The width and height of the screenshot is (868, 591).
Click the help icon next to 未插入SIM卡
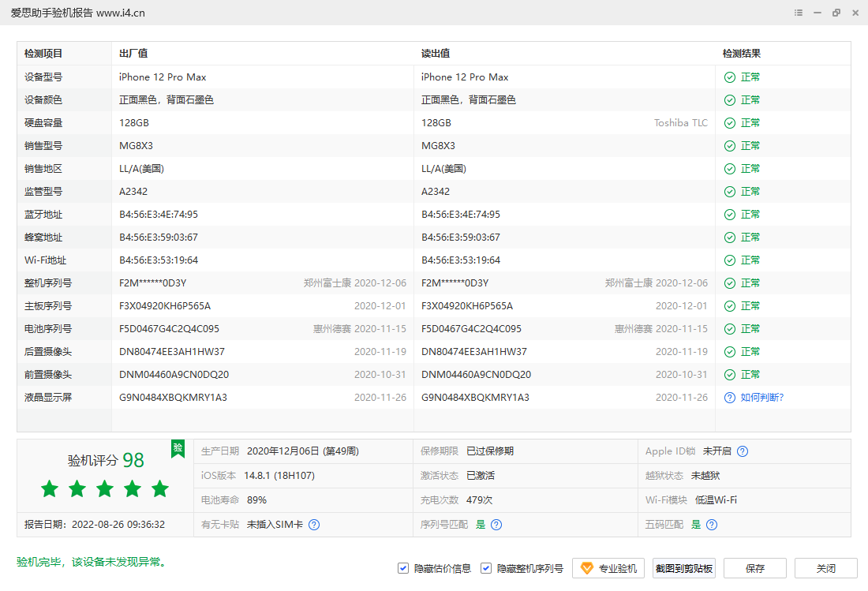point(314,525)
